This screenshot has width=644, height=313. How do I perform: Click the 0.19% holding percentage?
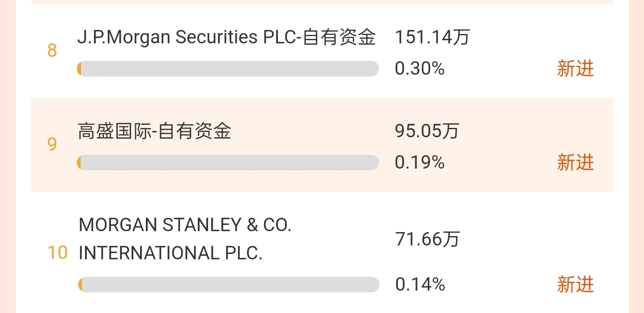click(419, 163)
